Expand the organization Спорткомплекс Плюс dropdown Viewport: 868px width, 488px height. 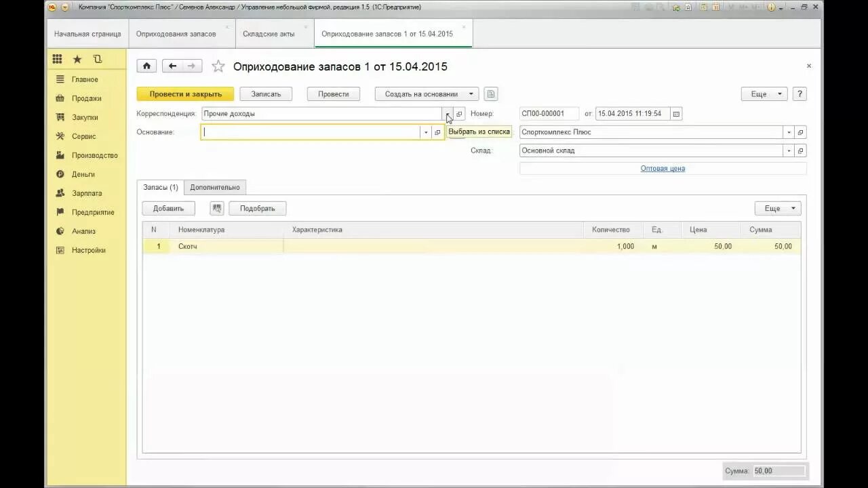click(789, 132)
